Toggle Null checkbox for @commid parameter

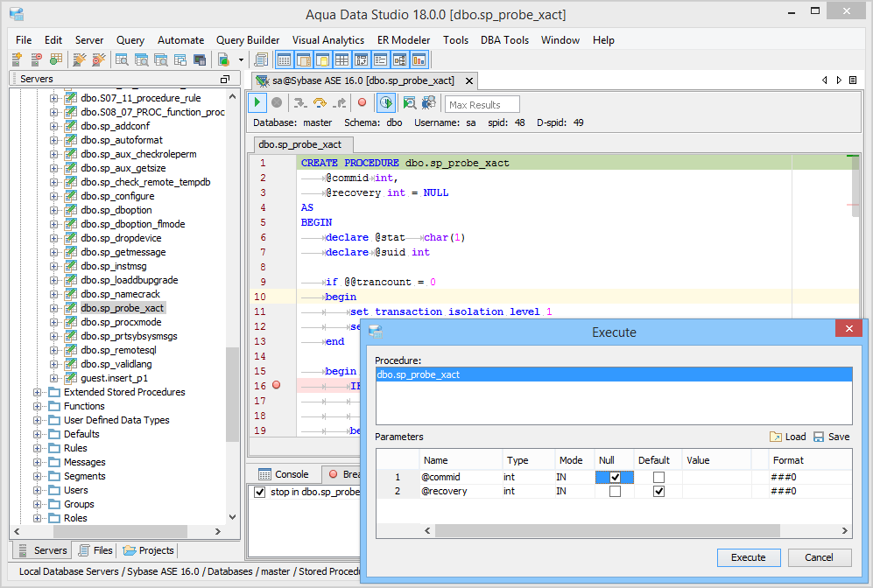point(615,477)
